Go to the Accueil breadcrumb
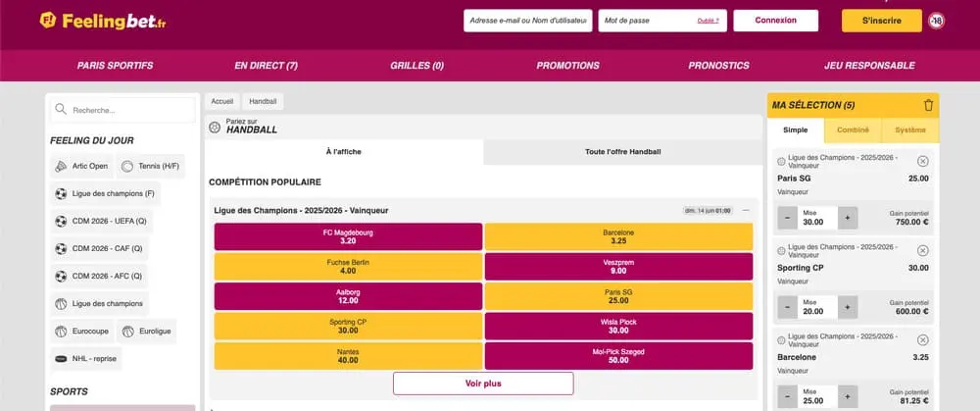Viewport: 980px width, 411px height. tap(221, 101)
